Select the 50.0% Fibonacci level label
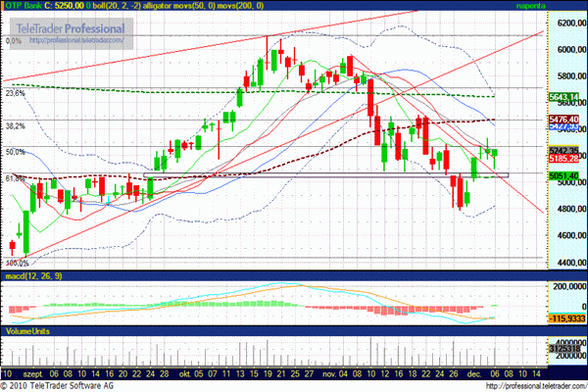The height and width of the screenshot is (392, 588). pyautogui.click(x=15, y=152)
